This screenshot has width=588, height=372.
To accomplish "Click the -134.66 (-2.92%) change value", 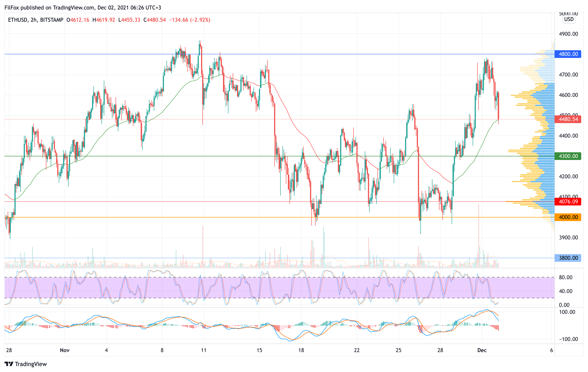I will tap(190, 20).
